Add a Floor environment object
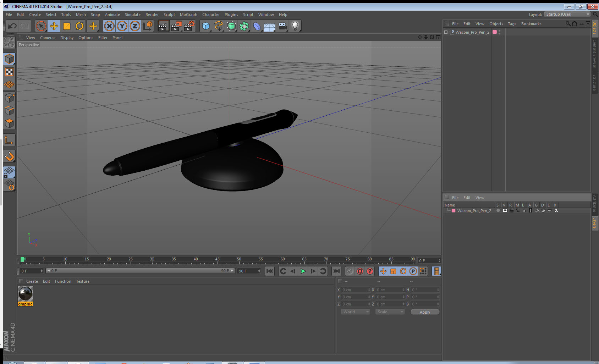The image size is (599, 364). tap(270, 26)
